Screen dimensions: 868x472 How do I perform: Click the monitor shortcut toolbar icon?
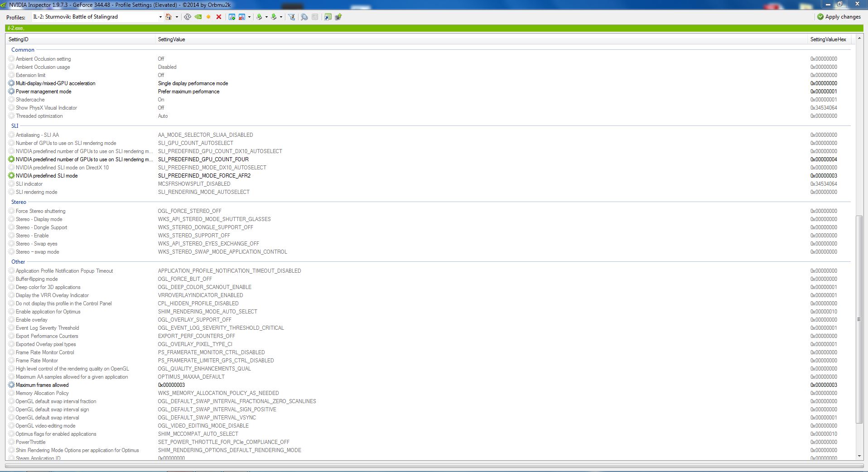pyautogui.click(x=328, y=17)
